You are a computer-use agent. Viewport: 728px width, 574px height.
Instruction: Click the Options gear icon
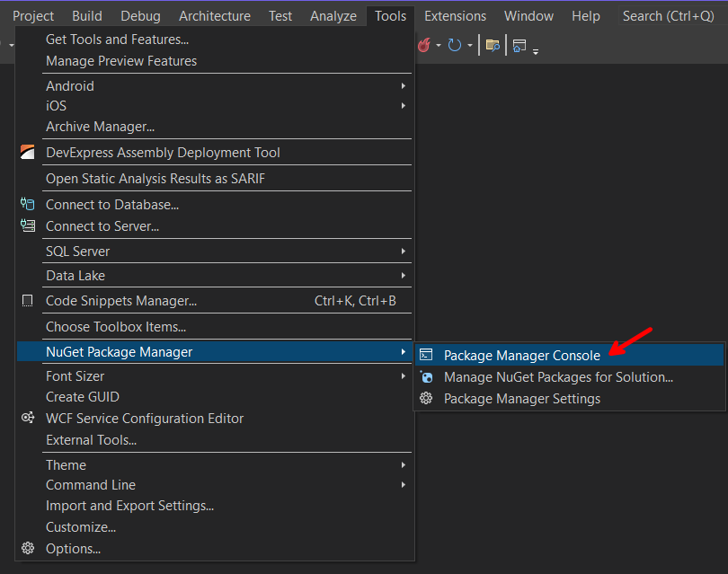(x=28, y=548)
